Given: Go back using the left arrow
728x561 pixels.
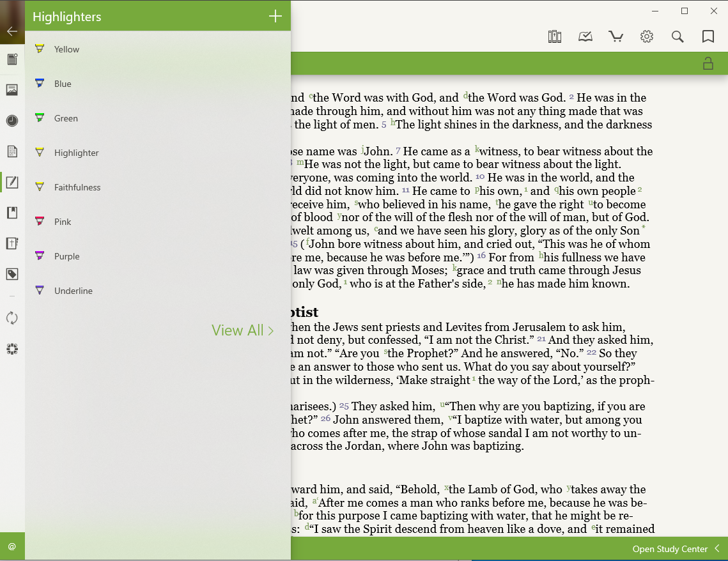Looking at the screenshot, I should coord(12,31).
